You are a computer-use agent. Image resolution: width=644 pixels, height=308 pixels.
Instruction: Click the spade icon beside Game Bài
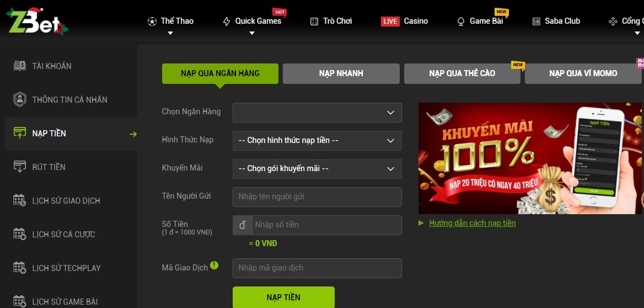click(x=461, y=22)
